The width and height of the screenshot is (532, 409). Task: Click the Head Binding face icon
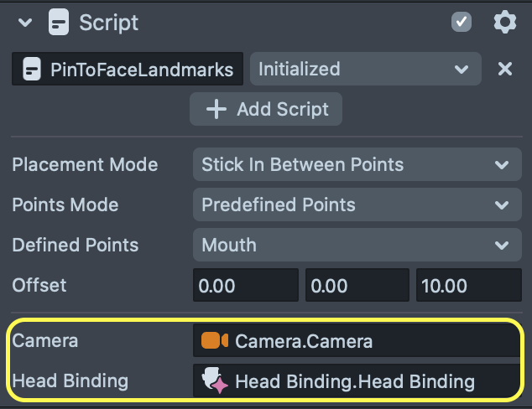pos(215,382)
